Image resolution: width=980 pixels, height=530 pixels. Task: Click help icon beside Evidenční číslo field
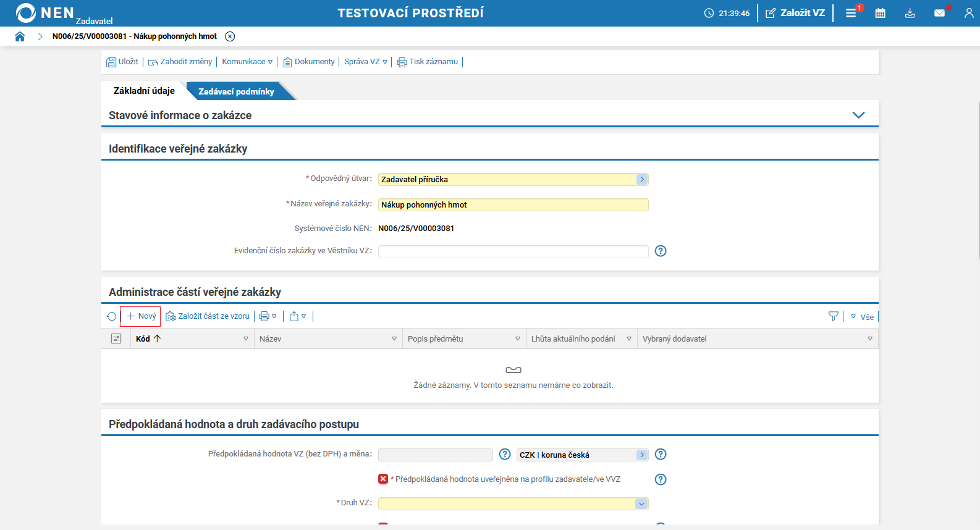[661, 251]
